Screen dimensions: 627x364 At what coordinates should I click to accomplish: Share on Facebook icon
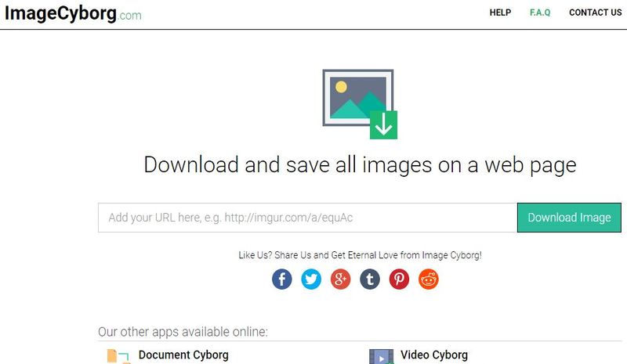tap(282, 279)
